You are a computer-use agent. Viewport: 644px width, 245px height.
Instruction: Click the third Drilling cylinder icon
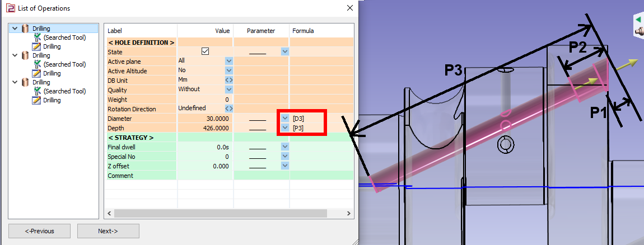click(25, 82)
